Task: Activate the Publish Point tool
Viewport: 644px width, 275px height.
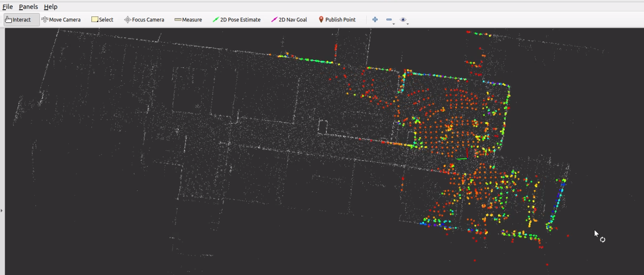Action: pyautogui.click(x=337, y=20)
